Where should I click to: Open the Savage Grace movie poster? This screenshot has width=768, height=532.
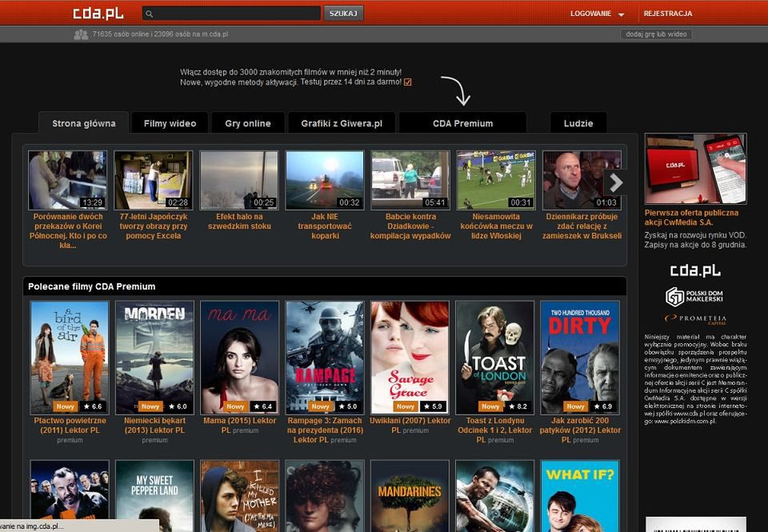click(410, 358)
